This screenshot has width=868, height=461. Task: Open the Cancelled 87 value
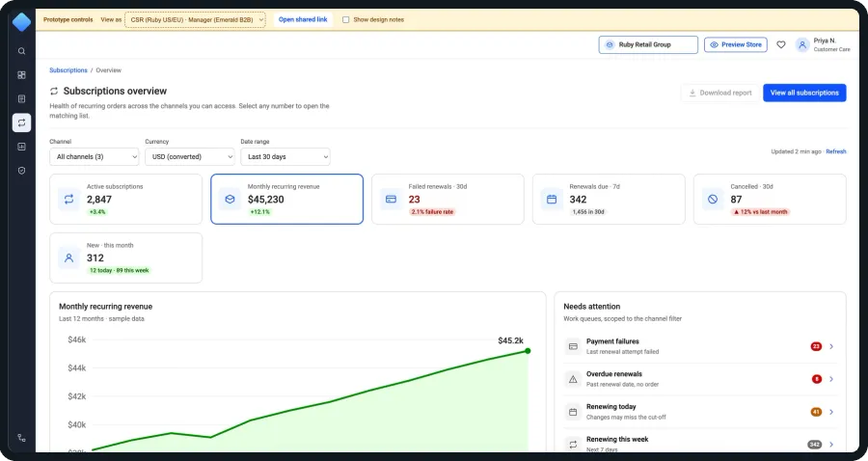[x=736, y=200]
